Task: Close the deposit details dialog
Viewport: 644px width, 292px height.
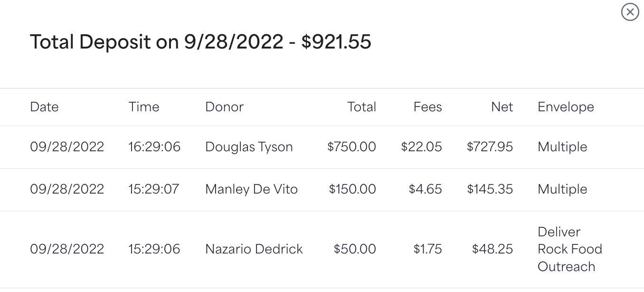Action: pyautogui.click(x=630, y=12)
